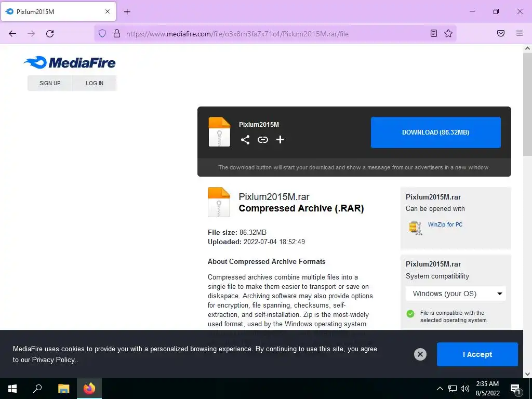This screenshot has height=399, width=532.
Task: Click the Pixlum2015M file name in the dark panel
Action: tap(259, 125)
